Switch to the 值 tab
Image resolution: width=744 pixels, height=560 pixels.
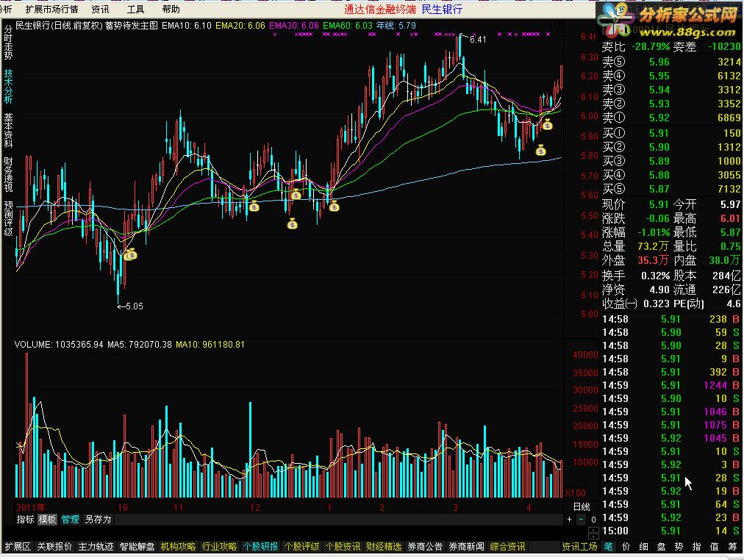coord(715,547)
